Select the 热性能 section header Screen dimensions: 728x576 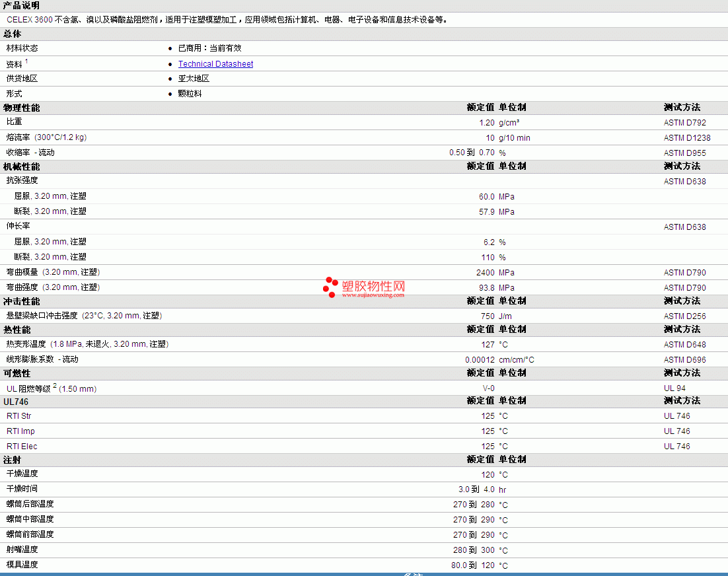point(17,330)
